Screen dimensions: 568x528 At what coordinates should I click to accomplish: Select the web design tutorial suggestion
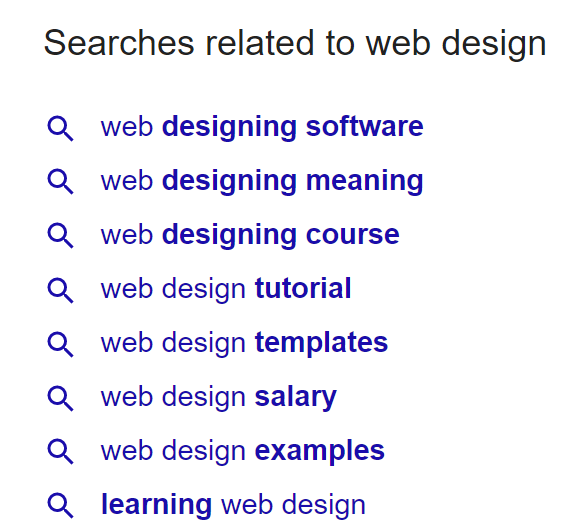tap(226, 289)
